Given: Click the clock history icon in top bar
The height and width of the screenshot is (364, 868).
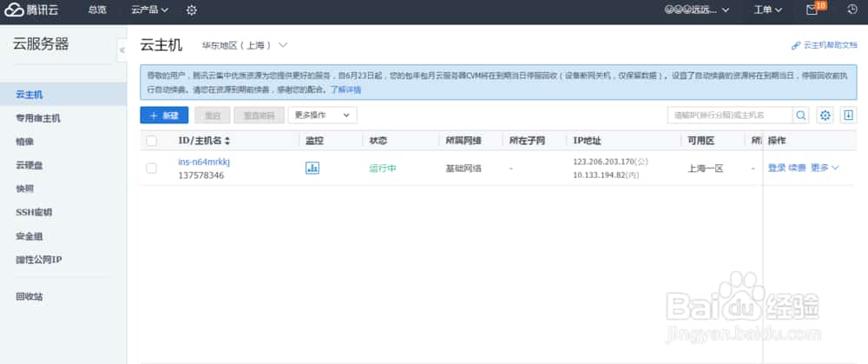Looking at the screenshot, I should [x=852, y=10].
